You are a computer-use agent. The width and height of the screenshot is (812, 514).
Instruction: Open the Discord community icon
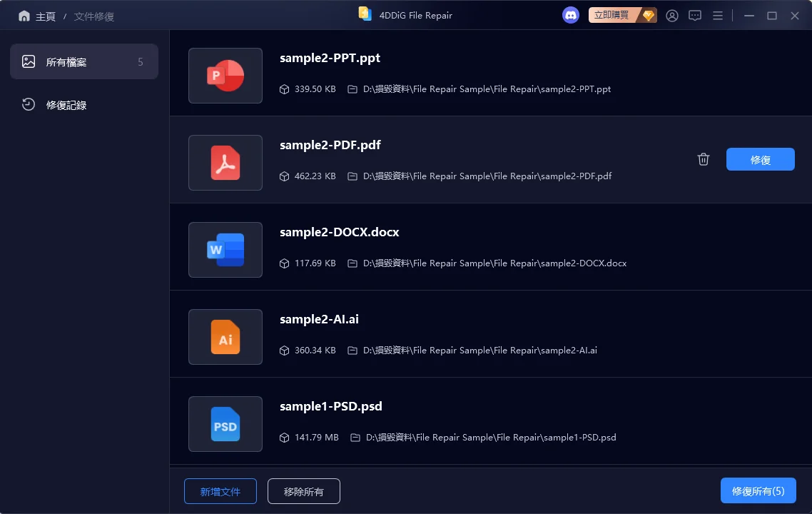tap(571, 16)
